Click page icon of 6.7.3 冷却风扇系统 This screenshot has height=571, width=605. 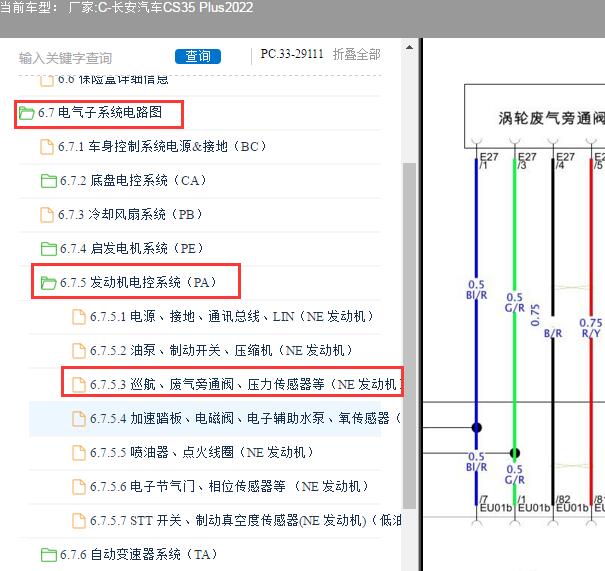(x=47, y=215)
